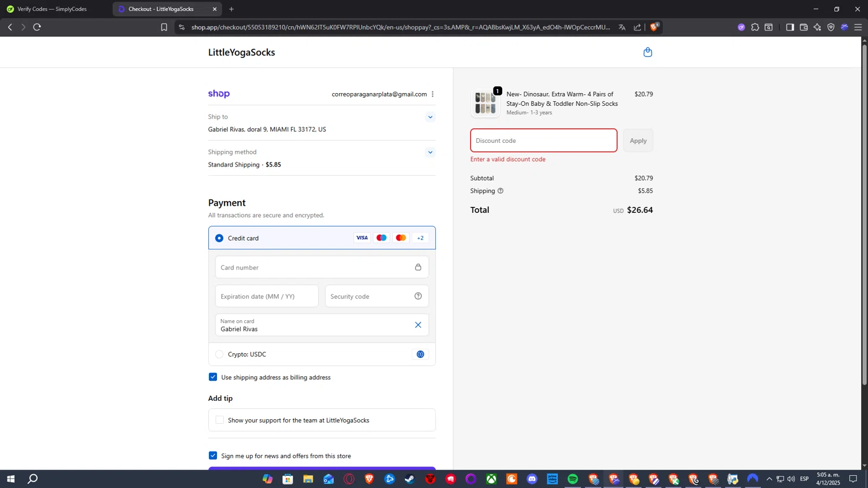The image size is (868, 488).
Task: Click the Shipping info question mark icon
Action: coord(501,191)
